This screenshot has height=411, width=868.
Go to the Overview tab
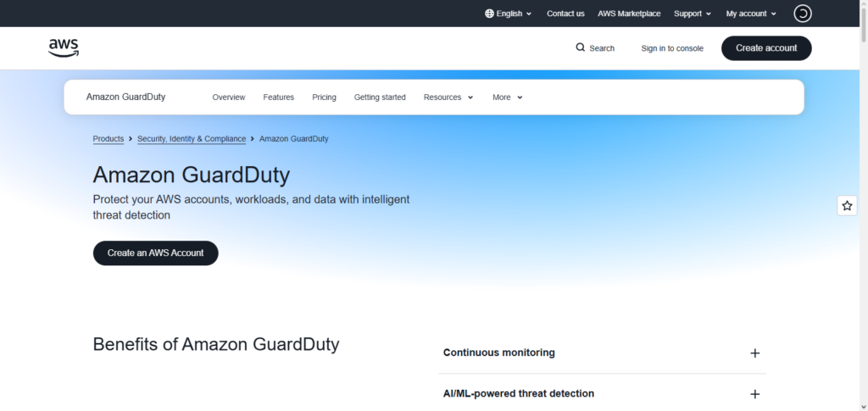pos(229,97)
